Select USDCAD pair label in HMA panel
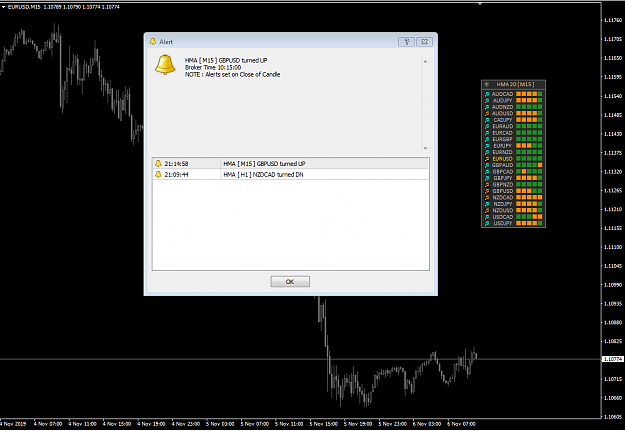The image size is (625, 431). (x=502, y=217)
